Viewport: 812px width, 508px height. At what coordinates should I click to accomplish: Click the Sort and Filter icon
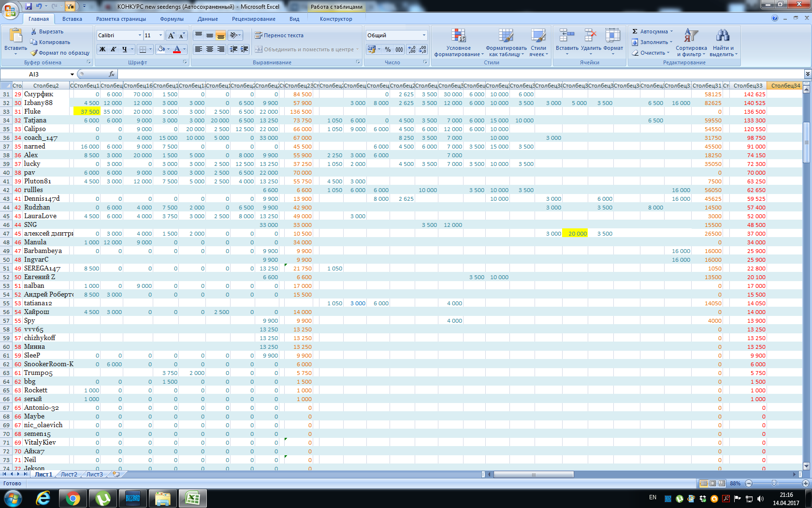coord(691,36)
